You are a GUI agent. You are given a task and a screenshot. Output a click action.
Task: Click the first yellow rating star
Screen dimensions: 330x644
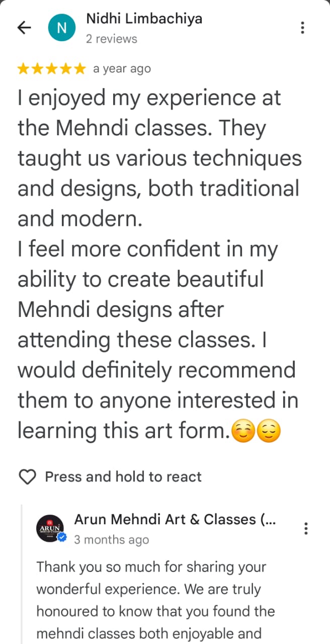[x=23, y=69]
